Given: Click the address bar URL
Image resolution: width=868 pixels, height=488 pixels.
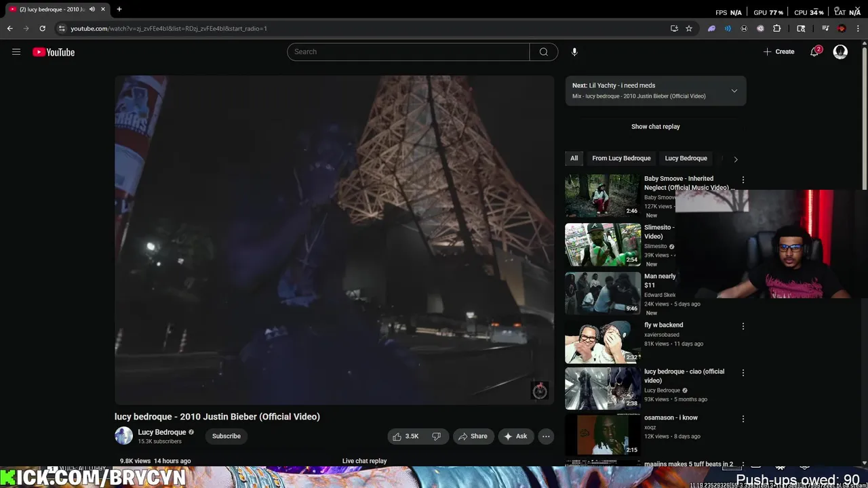Looking at the screenshot, I should (169, 28).
